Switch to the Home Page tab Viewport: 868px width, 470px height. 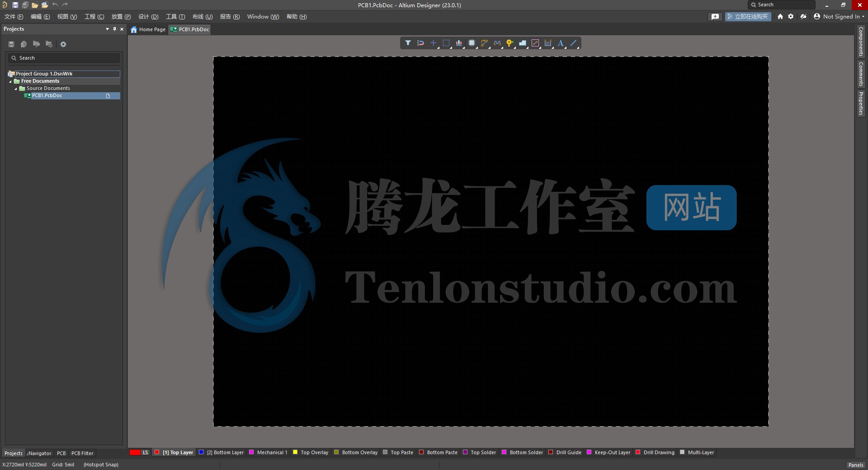(148, 29)
